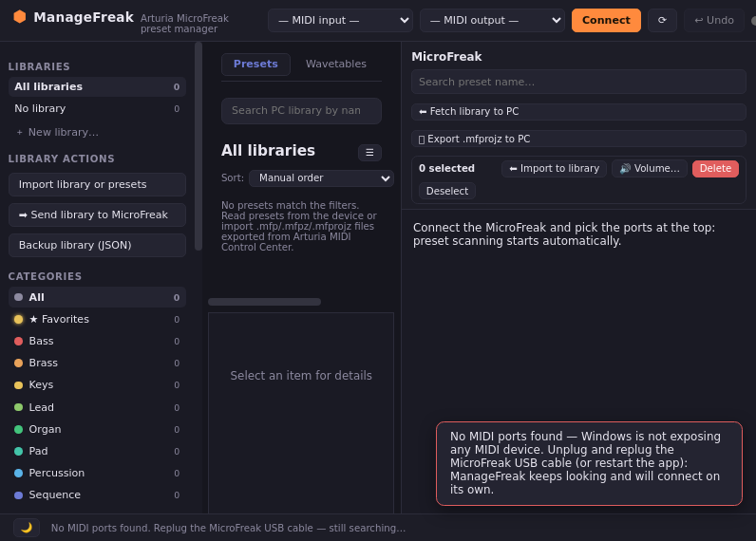
Task: Click Export .mfprojz to PC
Action: click(578, 139)
